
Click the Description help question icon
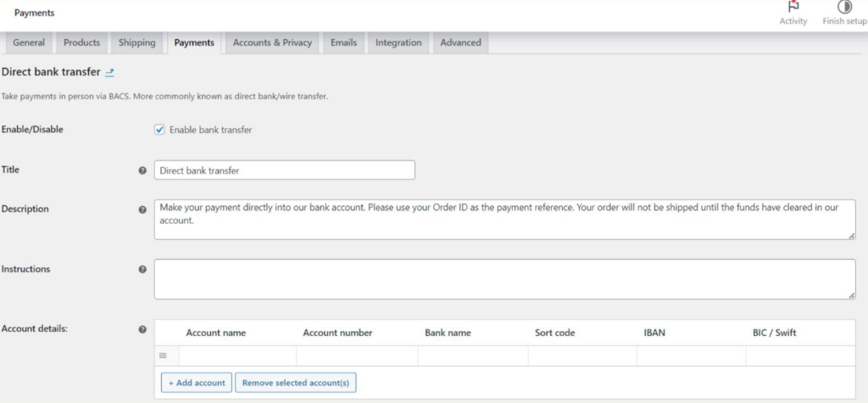point(142,210)
